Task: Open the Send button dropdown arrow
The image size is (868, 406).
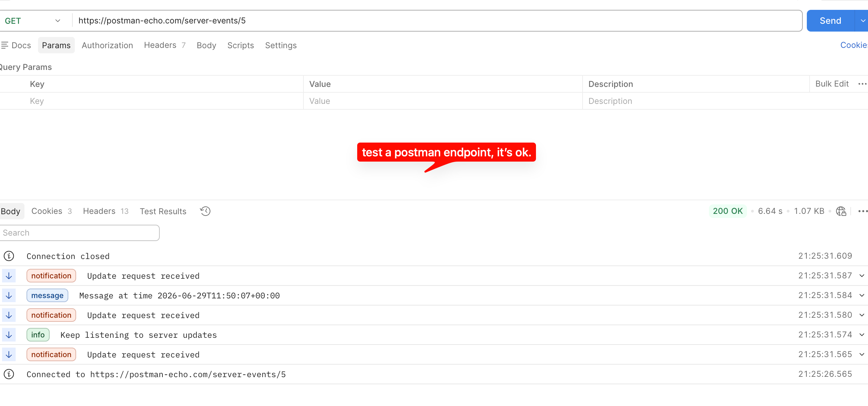Action: point(862,21)
